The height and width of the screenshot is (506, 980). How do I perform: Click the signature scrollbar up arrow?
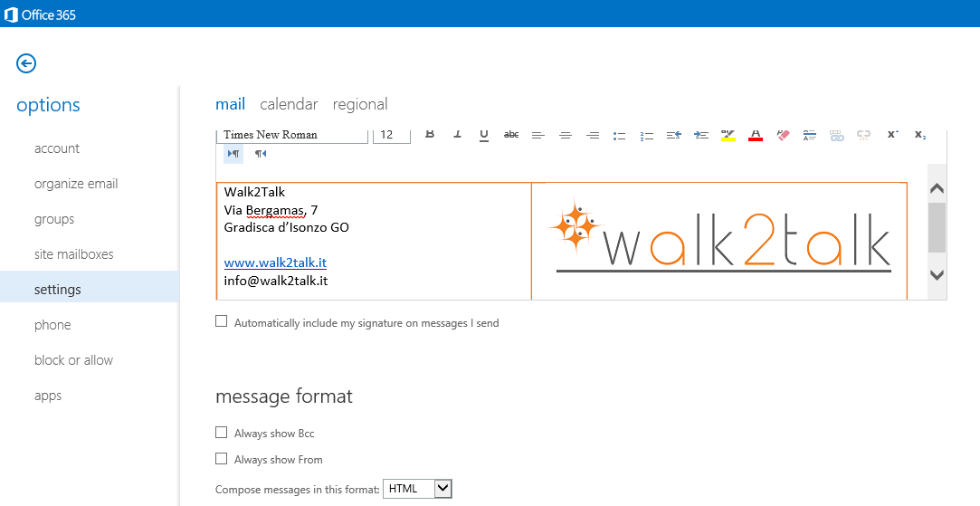tap(937, 188)
